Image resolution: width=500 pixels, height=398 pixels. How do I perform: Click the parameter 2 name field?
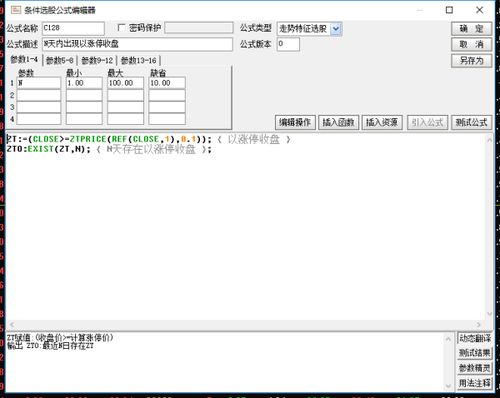pos(39,95)
